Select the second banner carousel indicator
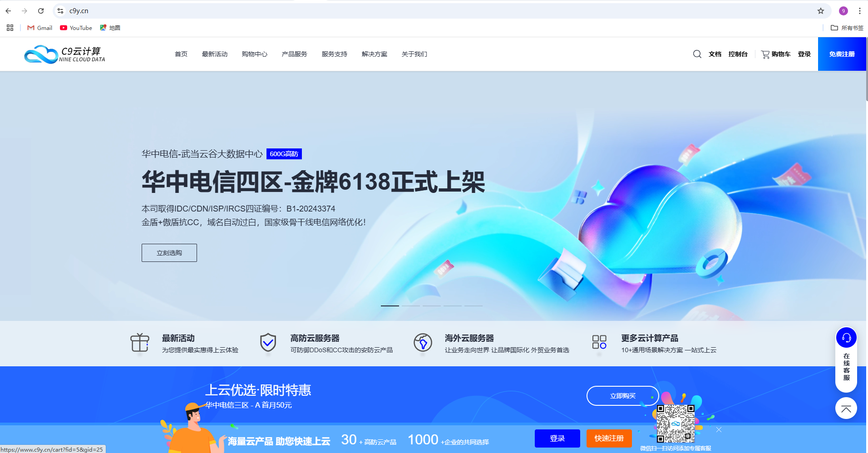This screenshot has width=868, height=453. pyautogui.click(x=411, y=306)
